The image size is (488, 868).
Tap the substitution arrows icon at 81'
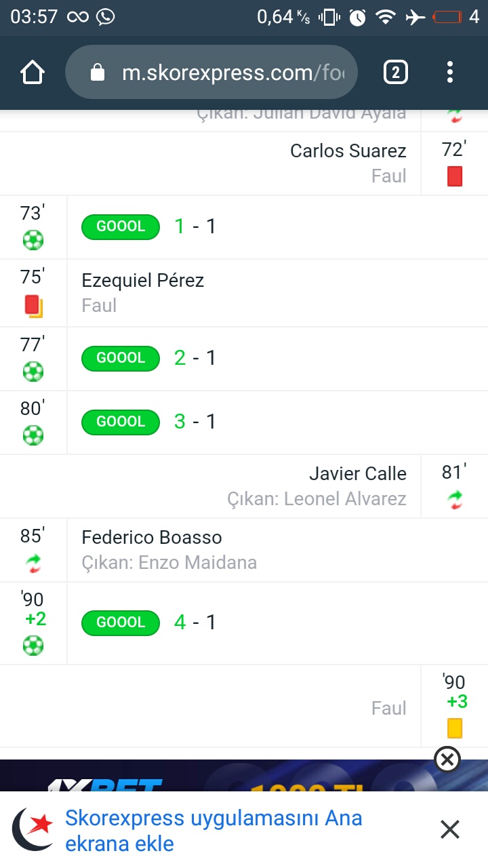tap(455, 500)
